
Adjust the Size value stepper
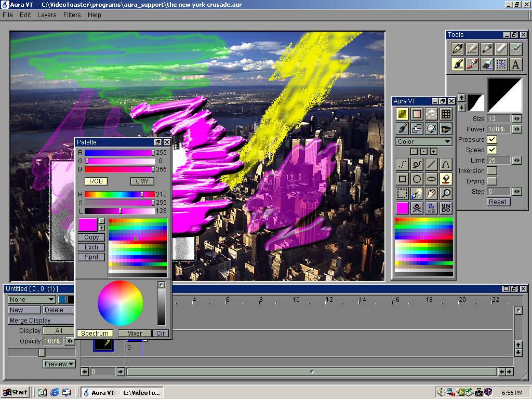pos(517,119)
